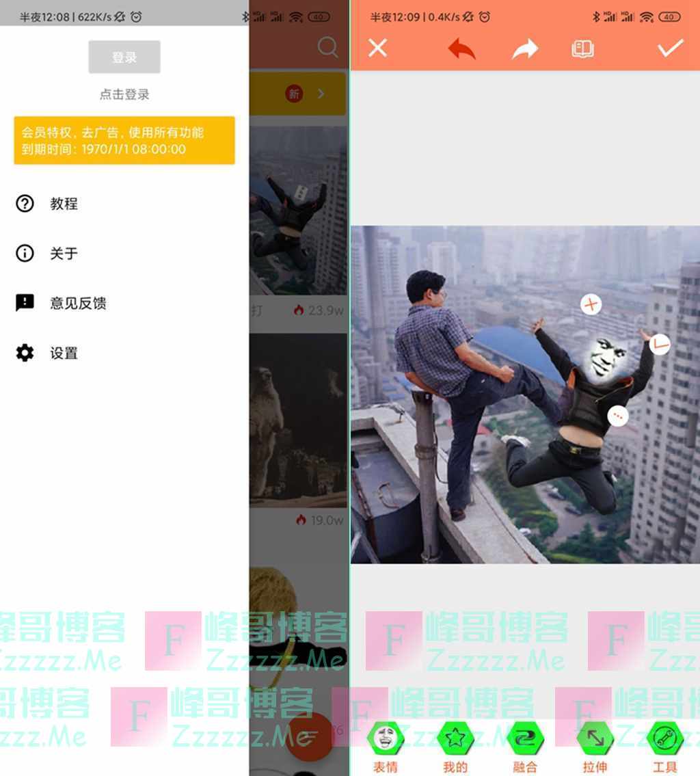This screenshot has height=776, width=700.
Task: Open the 教程 menu item
Action: (x=64, y=204)
